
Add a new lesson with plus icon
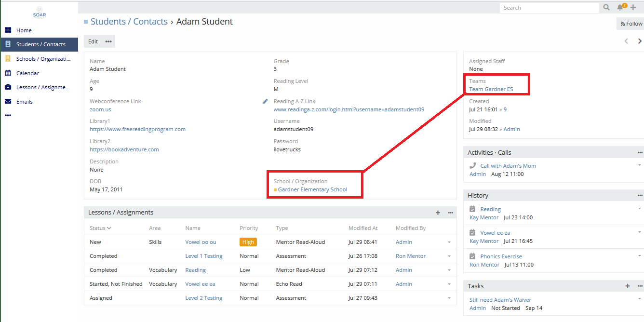[x=438, y=213]
